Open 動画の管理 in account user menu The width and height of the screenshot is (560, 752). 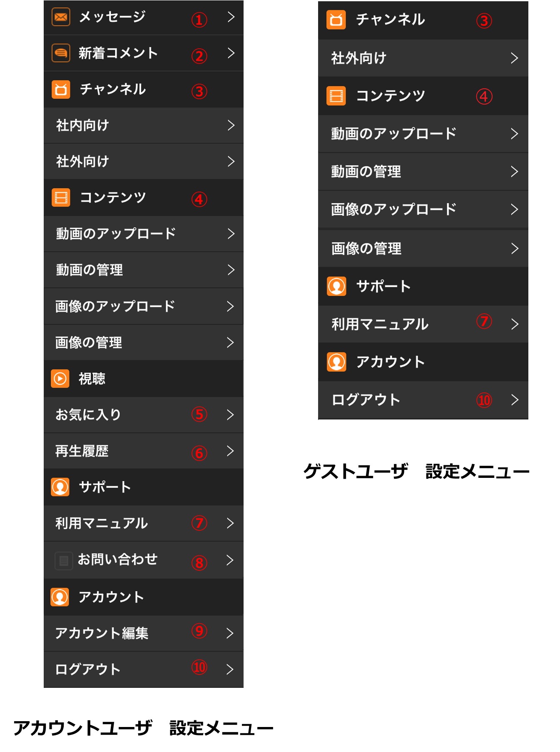144,270
